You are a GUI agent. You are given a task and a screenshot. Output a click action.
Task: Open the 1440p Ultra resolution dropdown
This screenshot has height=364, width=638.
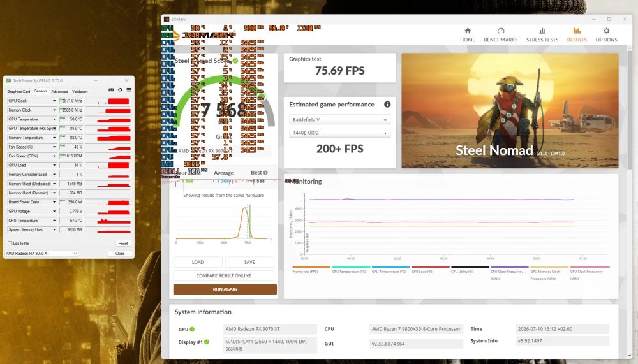coord(340,133)
